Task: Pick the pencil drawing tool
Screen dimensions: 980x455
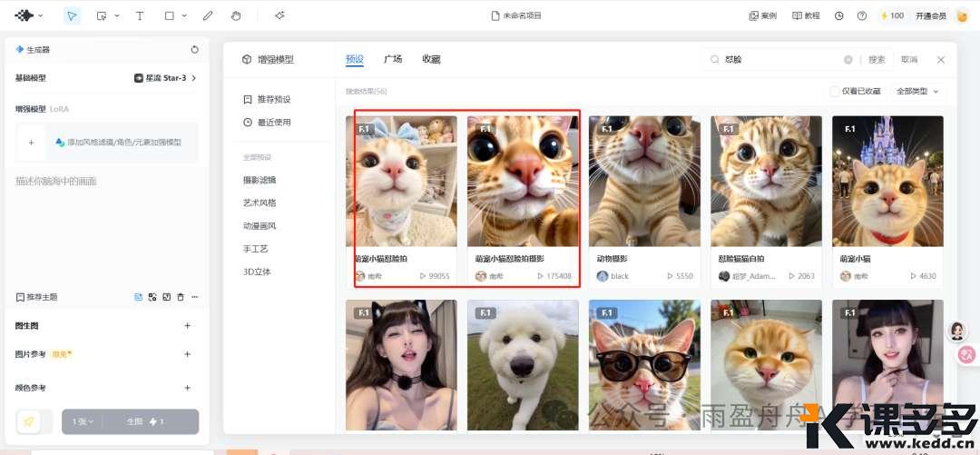Action: pos(208,15)
